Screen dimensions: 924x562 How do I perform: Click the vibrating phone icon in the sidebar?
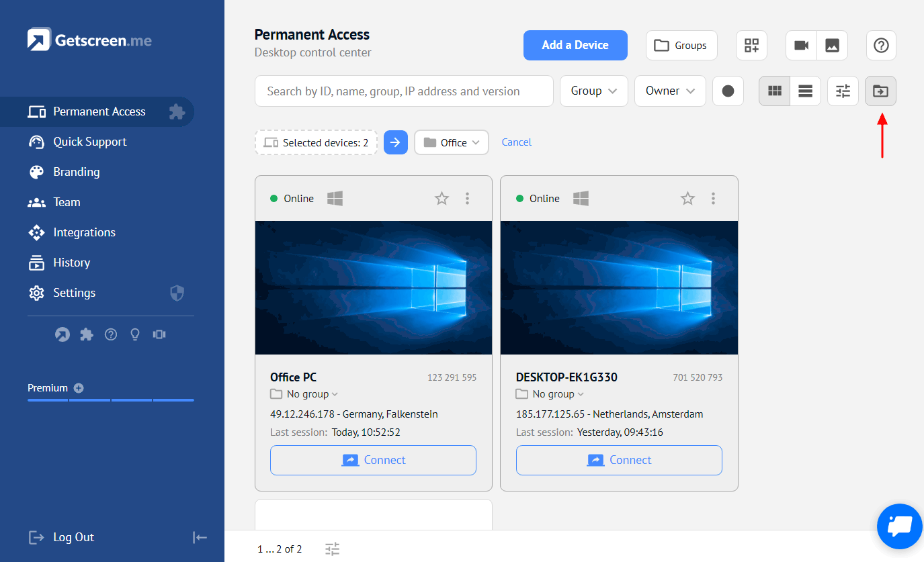[159, 334]
